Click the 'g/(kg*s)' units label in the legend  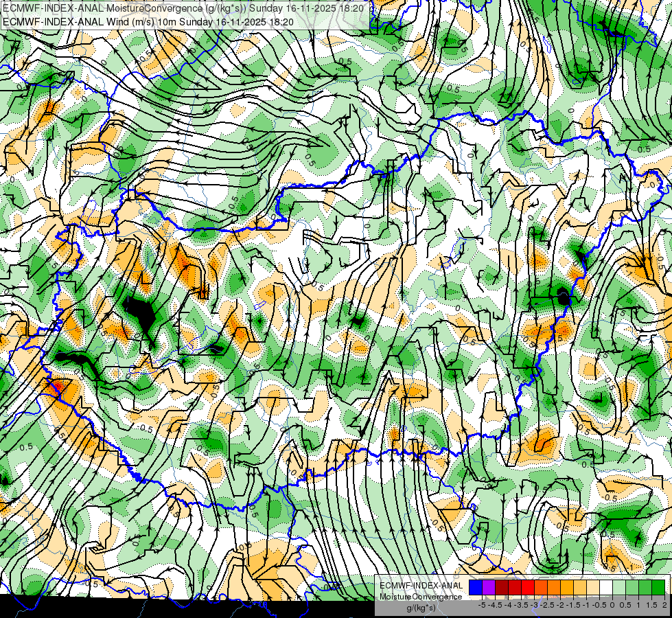(421, 608)
